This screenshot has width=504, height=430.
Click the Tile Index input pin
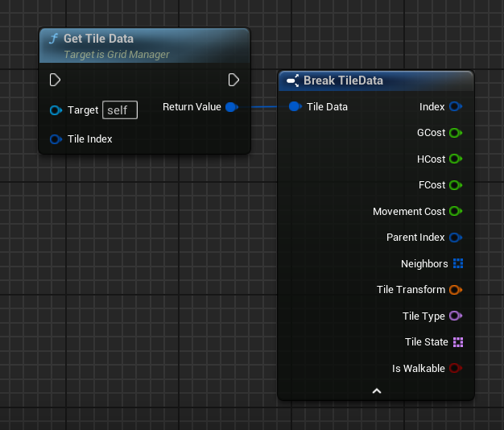click(x=56, y=139)
